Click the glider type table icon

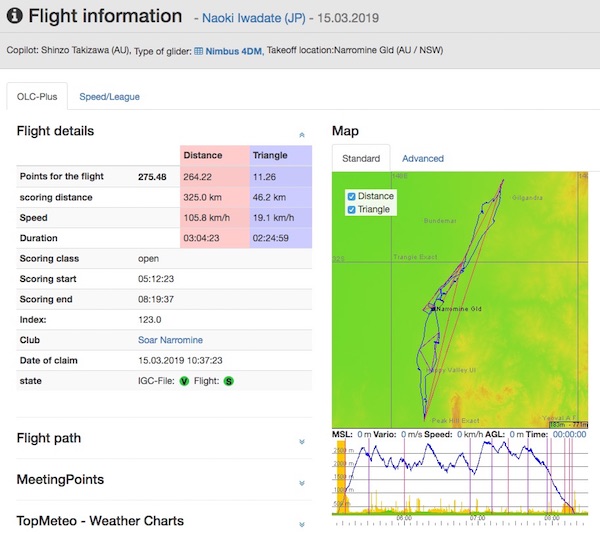coord(199,50)
